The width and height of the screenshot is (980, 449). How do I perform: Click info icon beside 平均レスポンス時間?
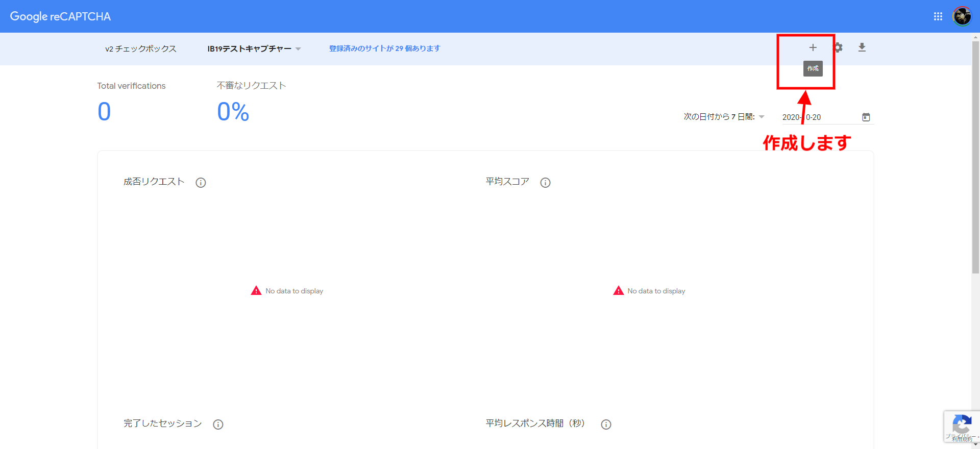pyautogui.click(x=606, y=425)
